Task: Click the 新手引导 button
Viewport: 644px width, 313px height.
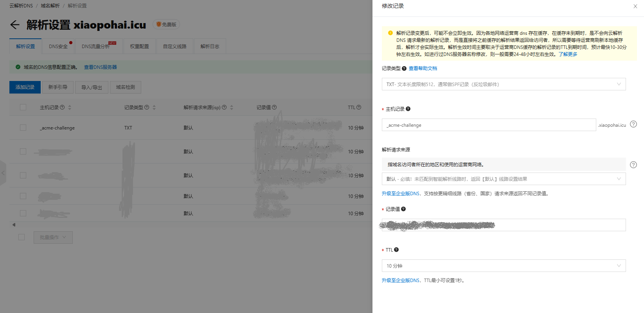Action: (x=58, y=87)
